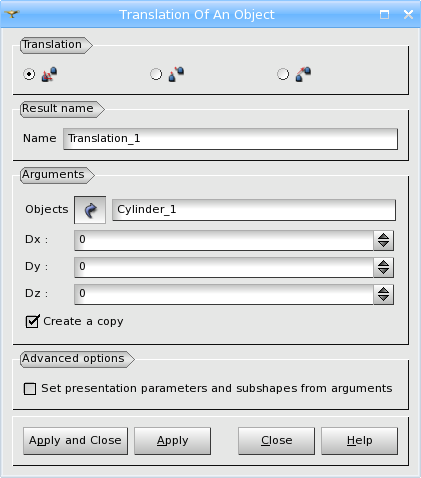Close the dialog via the title bar X
The width and height of the screenshot is (421, 478).
coord(408,14)
